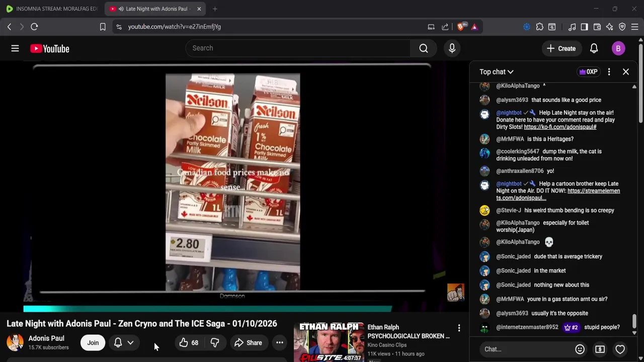Go to YouTube home via logo
The image size is (644, 362).
coord(49,49)
